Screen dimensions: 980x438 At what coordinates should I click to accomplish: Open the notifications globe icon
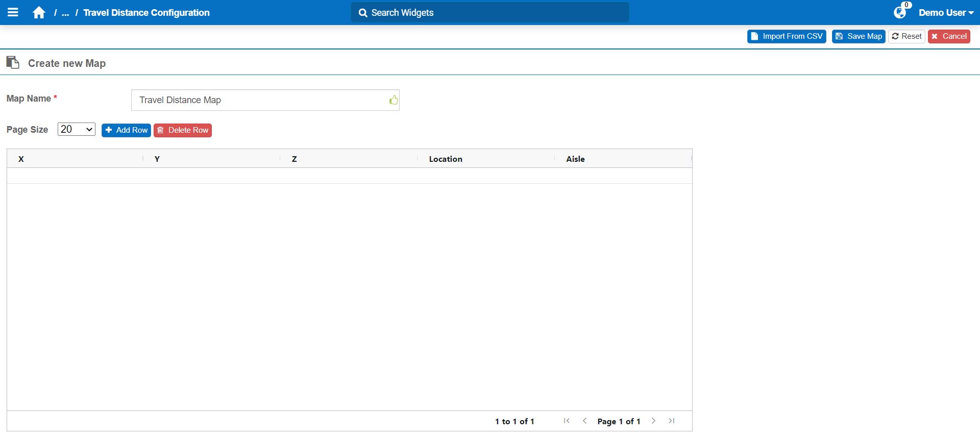(899, 13)
